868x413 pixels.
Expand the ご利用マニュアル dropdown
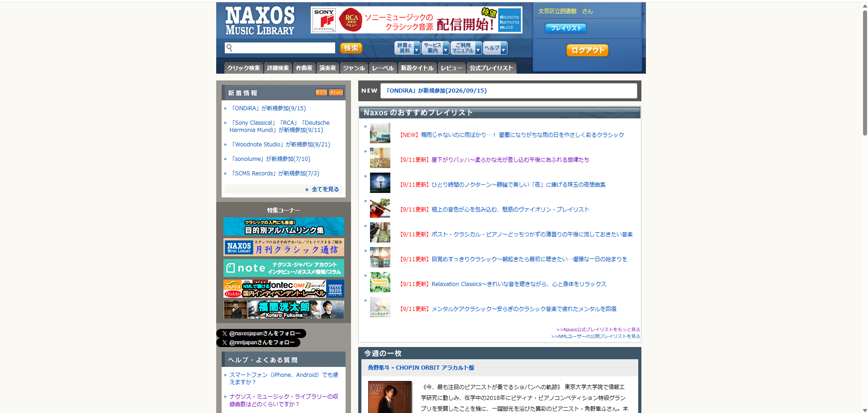[466, 48]
